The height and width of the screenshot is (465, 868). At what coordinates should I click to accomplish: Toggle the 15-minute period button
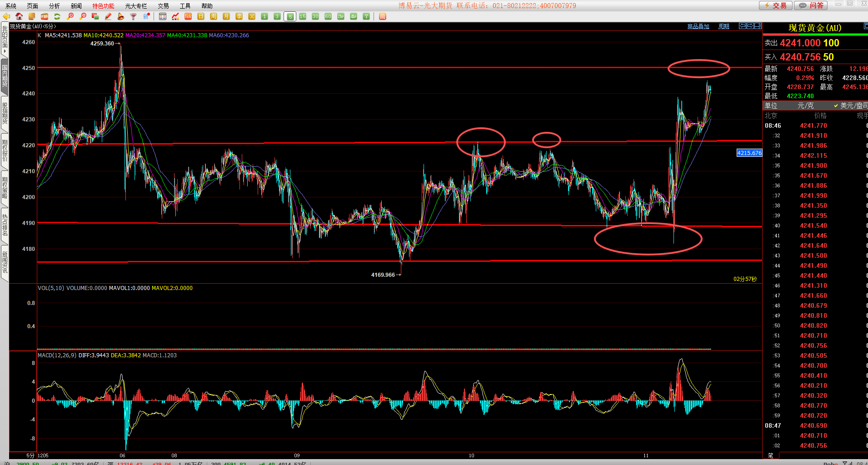point(303,16)
